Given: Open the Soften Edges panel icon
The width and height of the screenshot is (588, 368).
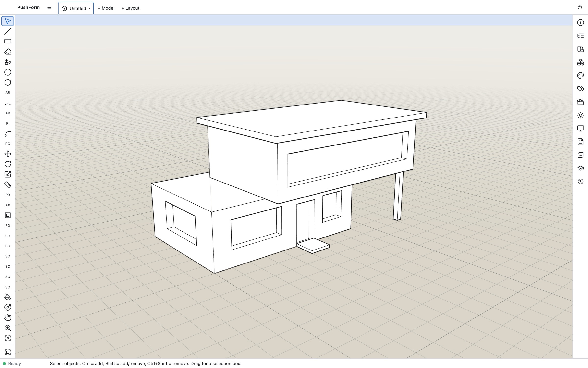Looking at the screenshot, I should pos(580,155).
